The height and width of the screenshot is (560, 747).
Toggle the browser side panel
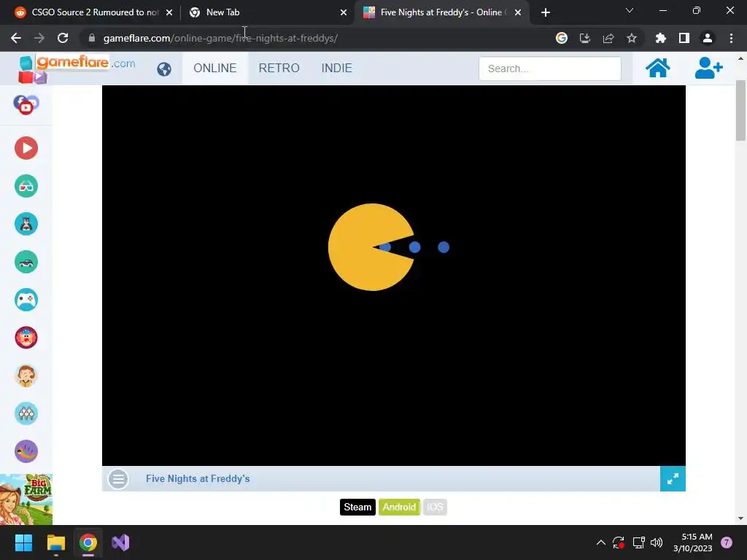coord(684,38)
